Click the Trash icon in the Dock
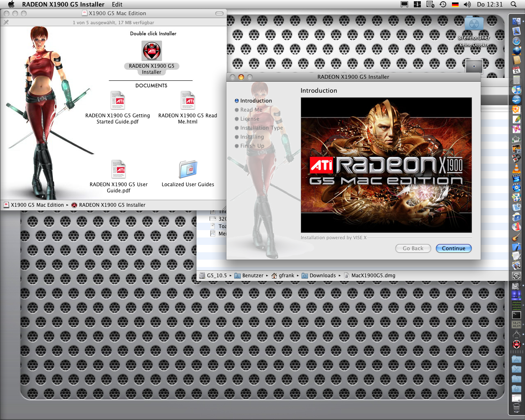Image resolution: width=525 pixels, height=420 pixels. [x=516, y=408]
